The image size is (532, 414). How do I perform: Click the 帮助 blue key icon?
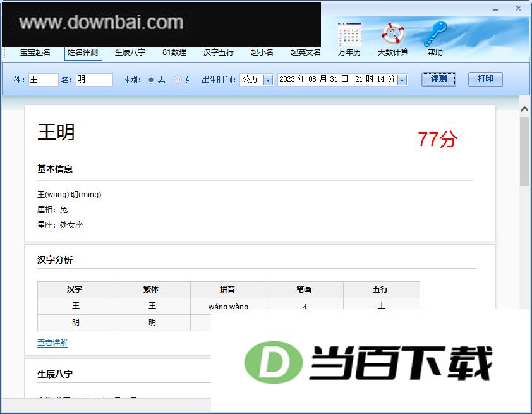pos(435,34)
